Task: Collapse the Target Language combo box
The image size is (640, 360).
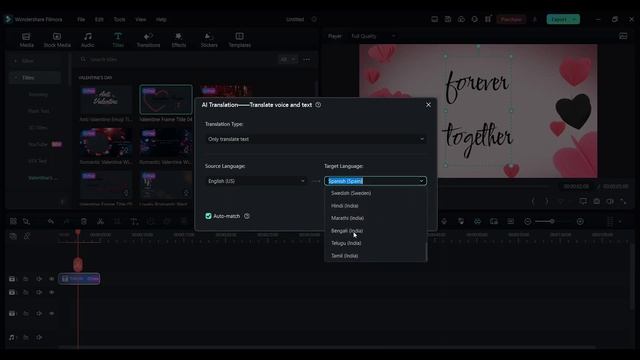Action: 421,181
